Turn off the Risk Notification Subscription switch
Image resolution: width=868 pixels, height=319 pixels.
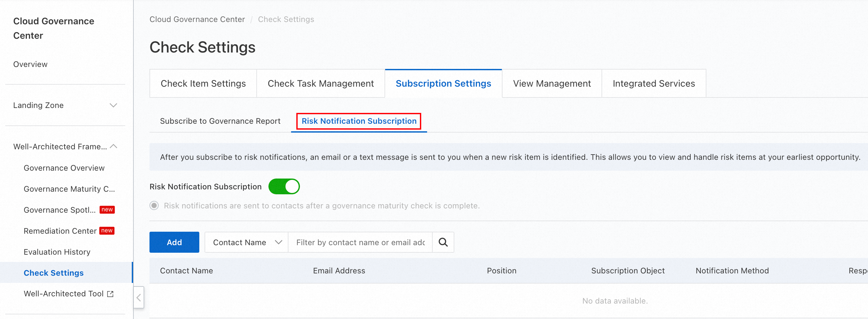click(x=284, y=186)
